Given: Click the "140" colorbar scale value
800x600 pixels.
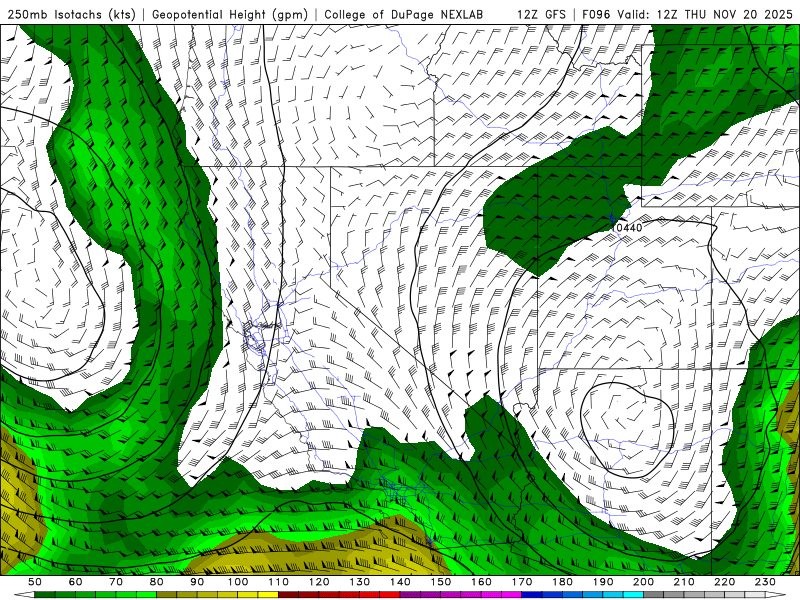Looking at the screenshot, I should tap(400, 582).
